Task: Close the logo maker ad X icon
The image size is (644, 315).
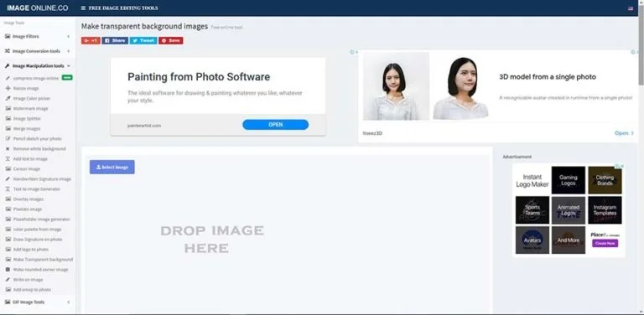Action: point(623,166)
